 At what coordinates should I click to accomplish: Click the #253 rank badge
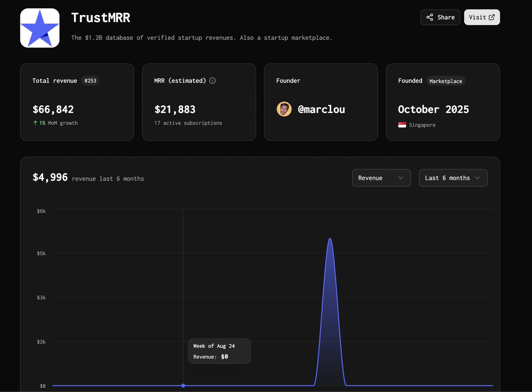point(90,81)
